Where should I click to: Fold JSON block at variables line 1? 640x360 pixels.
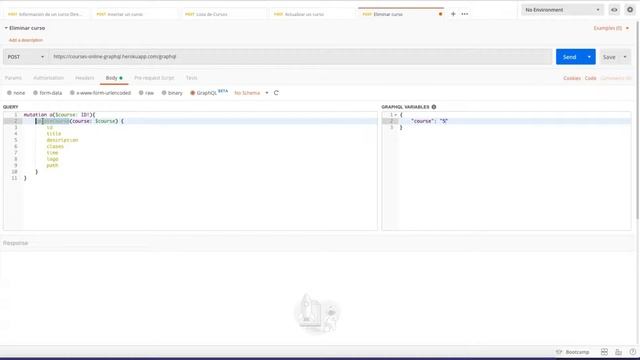pyautogui.click(x=396, y=115)
